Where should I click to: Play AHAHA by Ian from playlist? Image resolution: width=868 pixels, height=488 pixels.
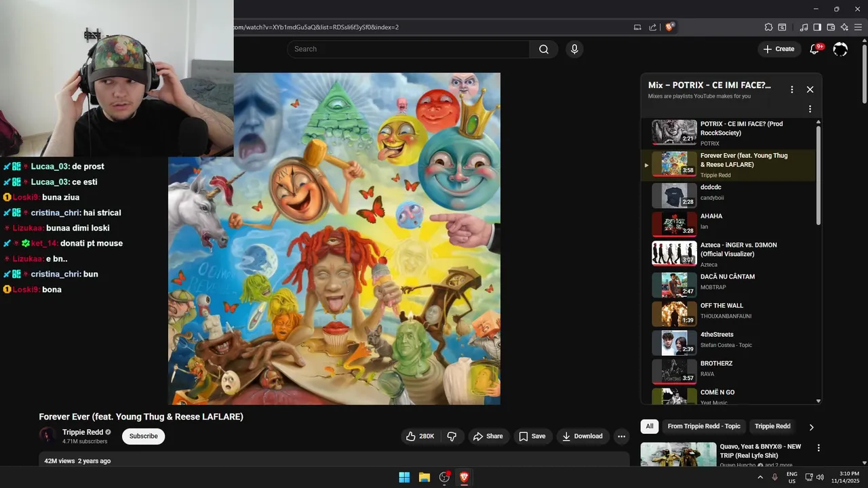[728, 224]
